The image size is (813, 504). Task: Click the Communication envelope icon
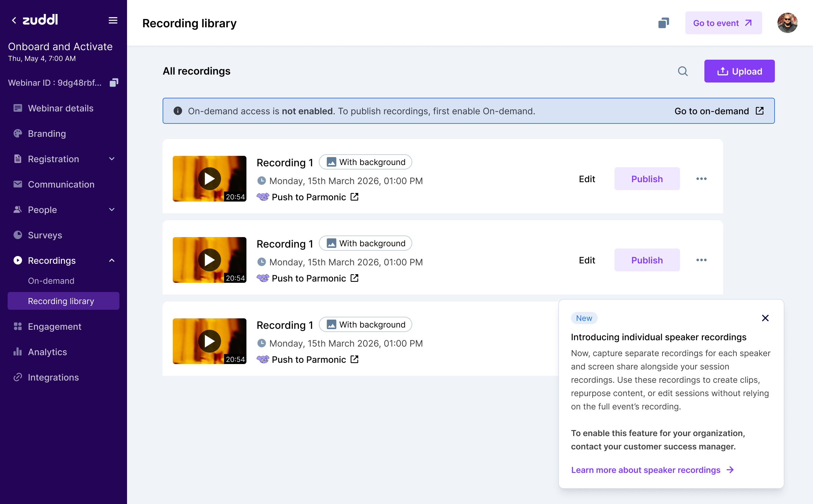tap(18, 184)
